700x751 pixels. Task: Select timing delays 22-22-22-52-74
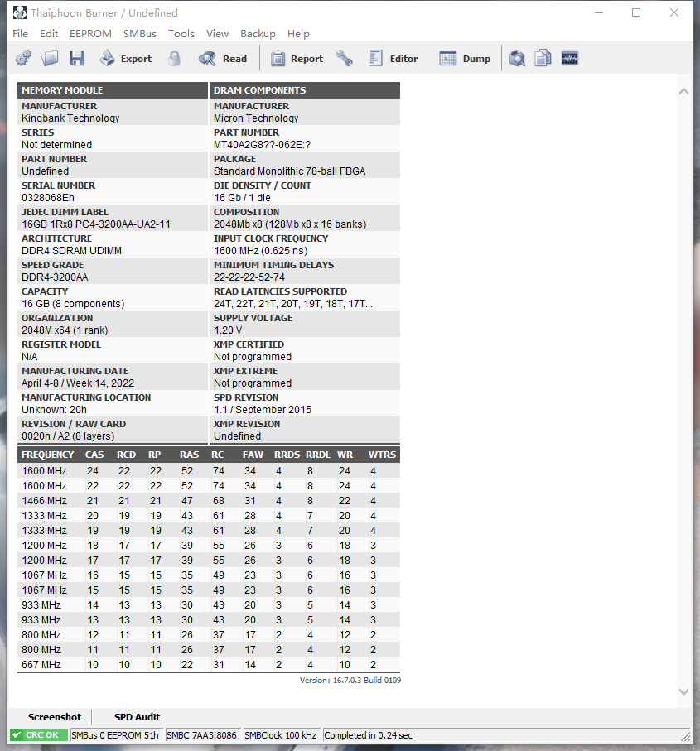coord(249,277)
